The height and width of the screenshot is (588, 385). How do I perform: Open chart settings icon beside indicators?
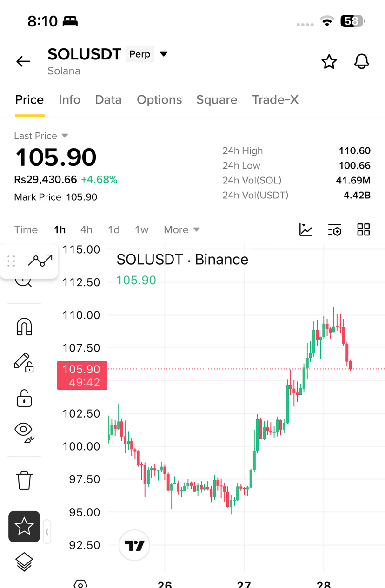(335, 229)
